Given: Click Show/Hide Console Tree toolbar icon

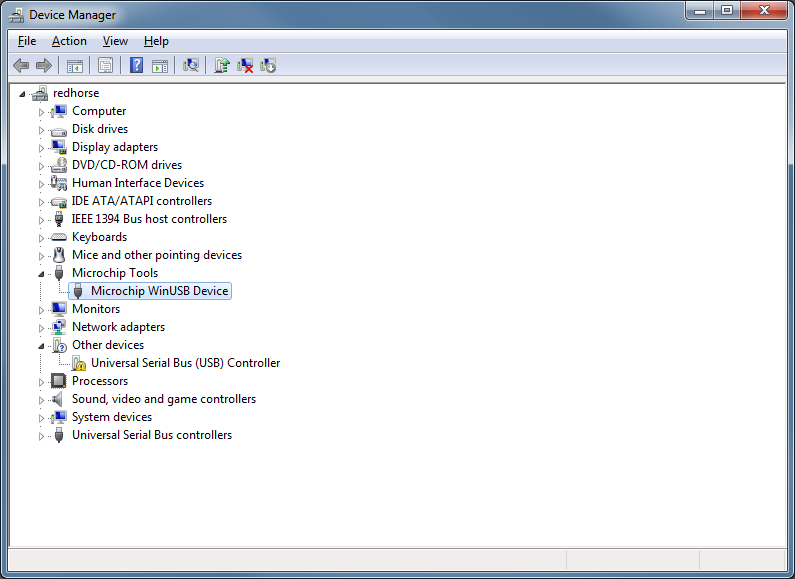Looking at the screenshot, I should 74,66.
